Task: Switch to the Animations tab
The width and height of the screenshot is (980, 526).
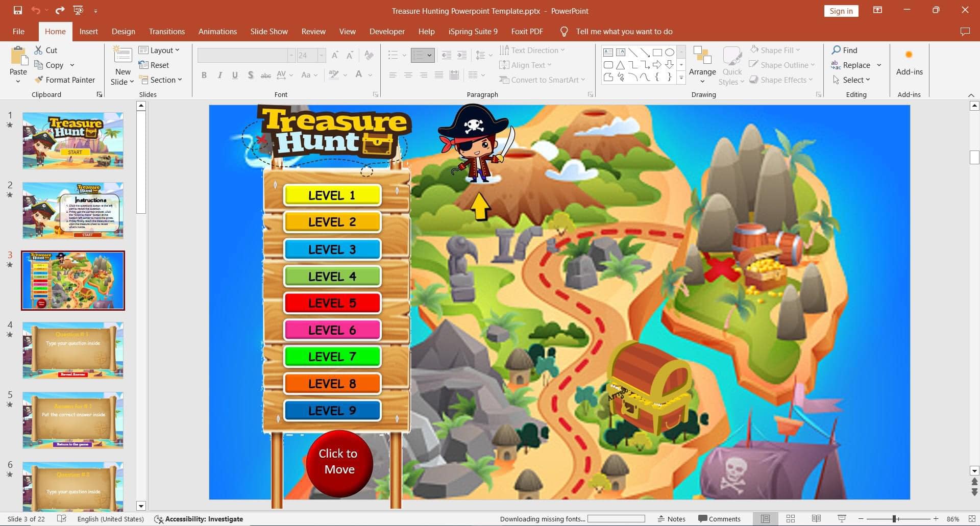Action: pos(217,32)
